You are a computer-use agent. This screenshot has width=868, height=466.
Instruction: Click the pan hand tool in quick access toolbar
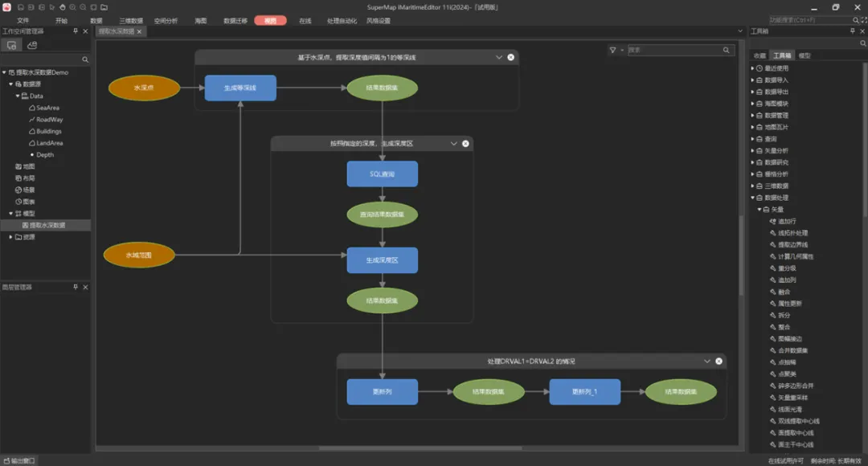click(x=62, y=7)
